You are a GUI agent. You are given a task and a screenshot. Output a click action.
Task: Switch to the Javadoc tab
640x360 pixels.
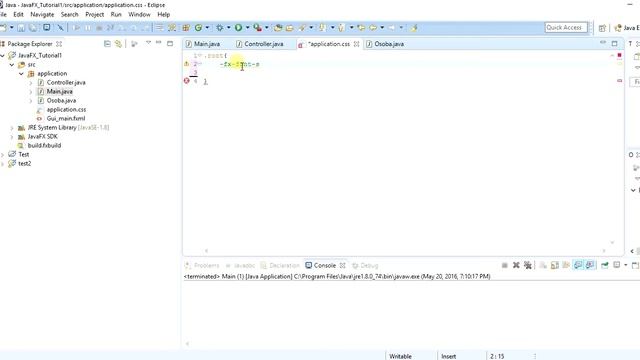pos(240,265)
